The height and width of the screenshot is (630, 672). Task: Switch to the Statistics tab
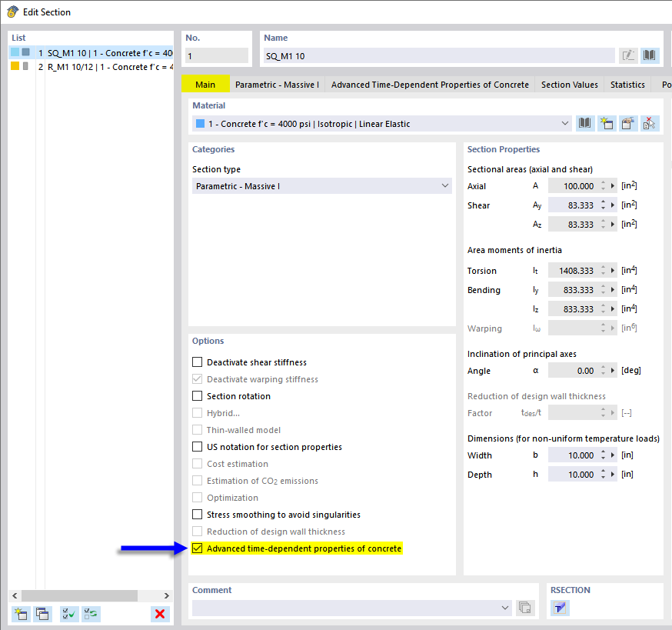click(627, 85)
